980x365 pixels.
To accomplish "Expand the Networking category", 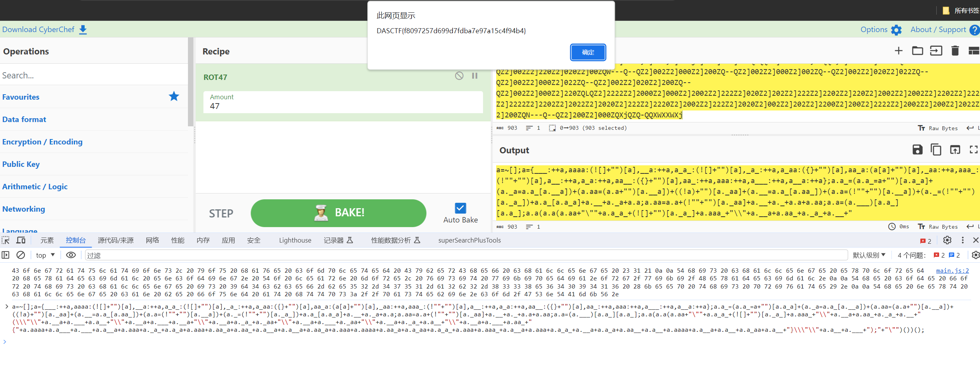I will [94, 209].
